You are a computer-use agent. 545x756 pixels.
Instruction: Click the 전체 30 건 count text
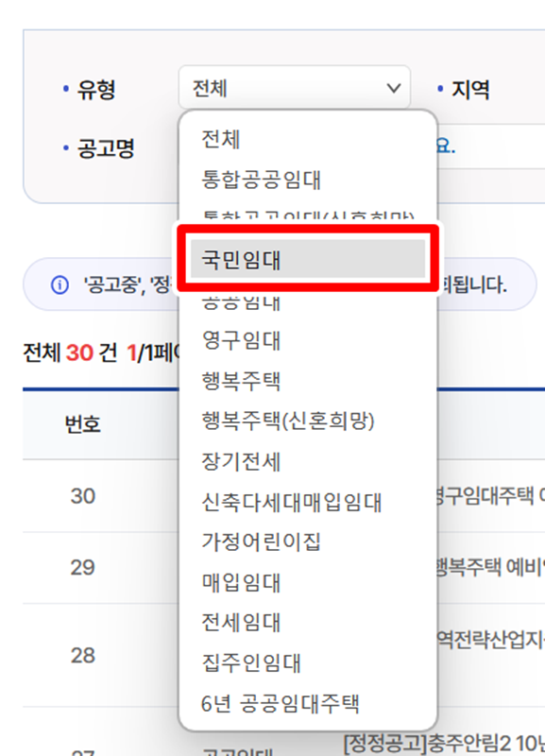70,352
